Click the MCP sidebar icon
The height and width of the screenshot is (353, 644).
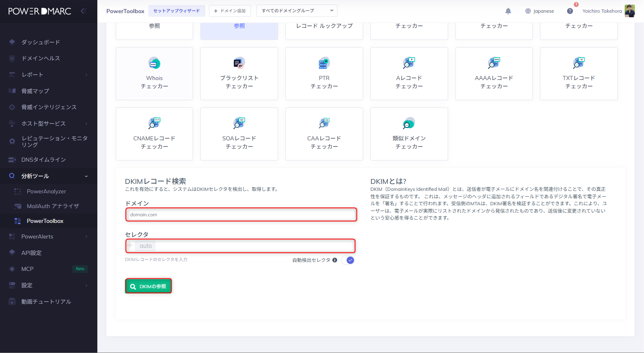[x=12, y=269]
